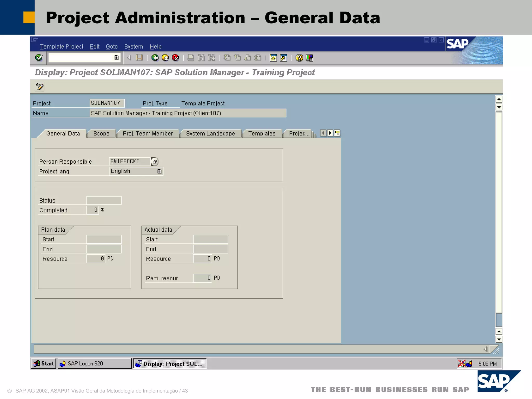Click the Project field showing SOLMAN107

[107, 103]
